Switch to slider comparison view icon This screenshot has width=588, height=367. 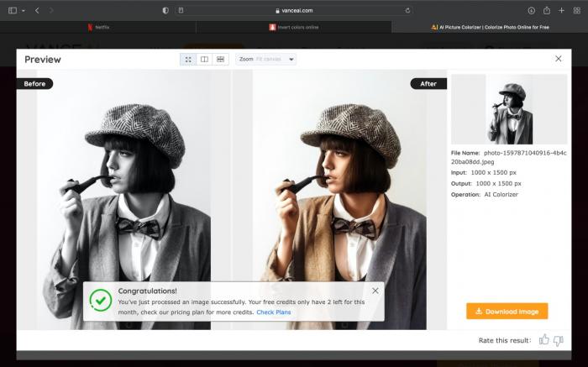coord(220,60)
